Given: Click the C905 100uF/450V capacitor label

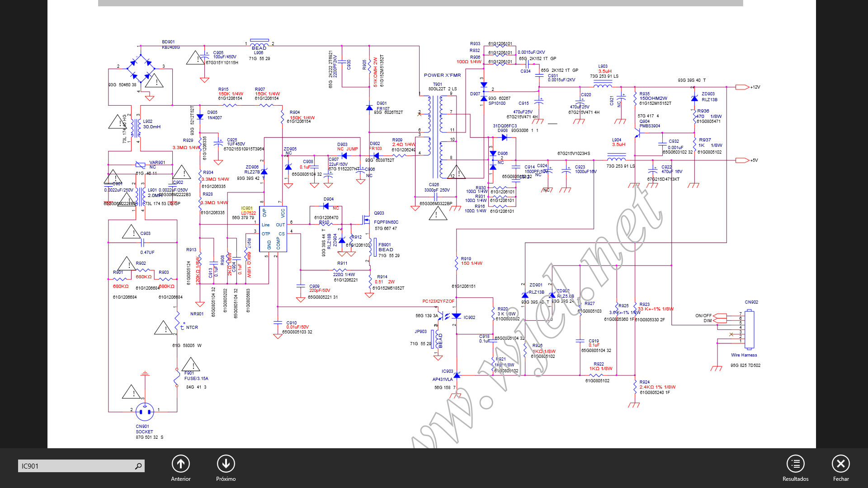Looking at the screenshot, I should coord(225,55).
